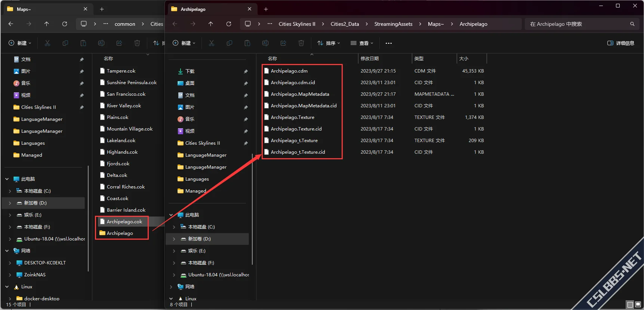644x310 pixels.
Task: Select the Archipelago folder in Maps~ window
Action: coord(120,233)
